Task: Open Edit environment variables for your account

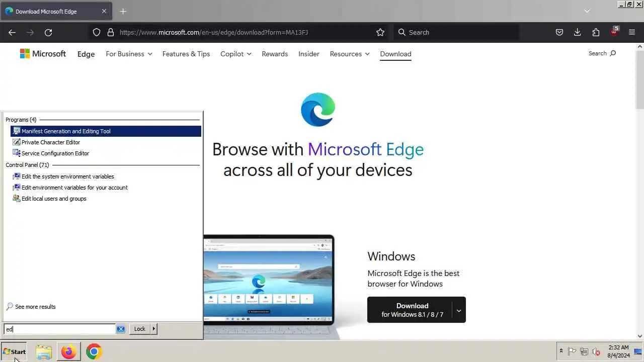Action: (106, 188)
